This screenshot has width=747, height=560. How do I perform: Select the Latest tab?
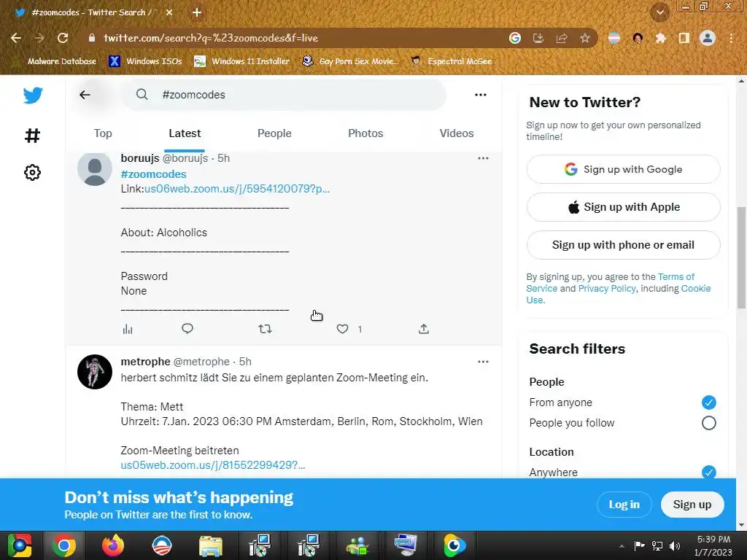pos(185,133)
